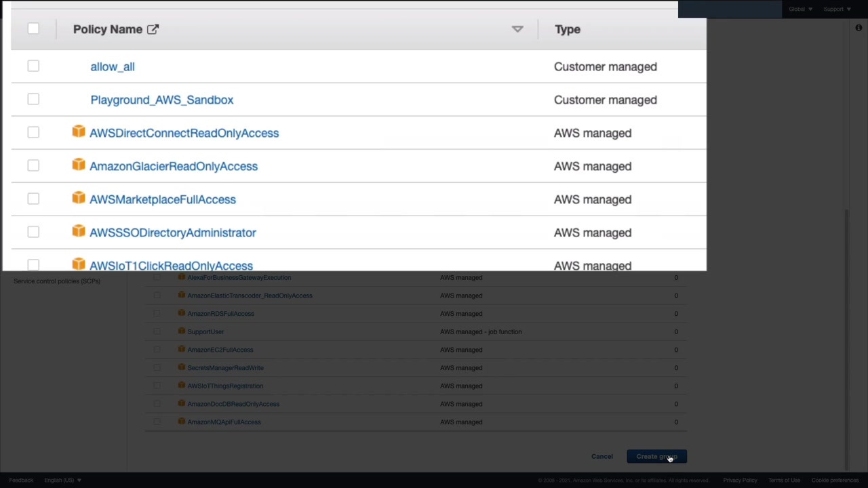Click the Cancel button
The image size is (868, 488).
[x=601, y=456]
